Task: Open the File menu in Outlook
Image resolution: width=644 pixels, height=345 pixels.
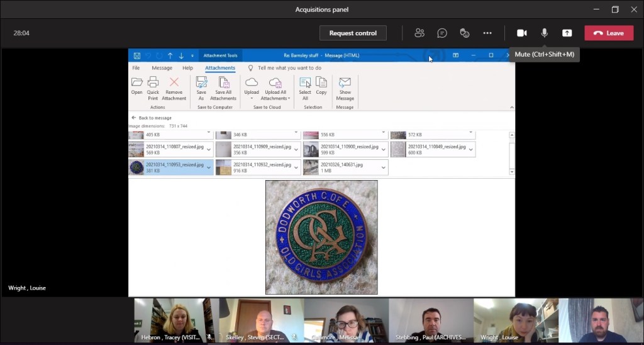Action: [136, 68]
